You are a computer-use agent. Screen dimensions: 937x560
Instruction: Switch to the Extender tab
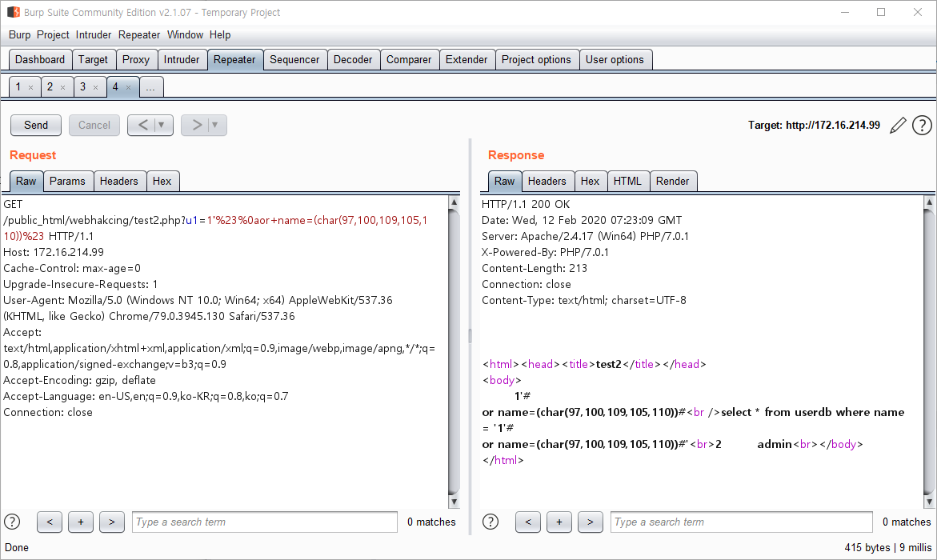tap(466, 60)
